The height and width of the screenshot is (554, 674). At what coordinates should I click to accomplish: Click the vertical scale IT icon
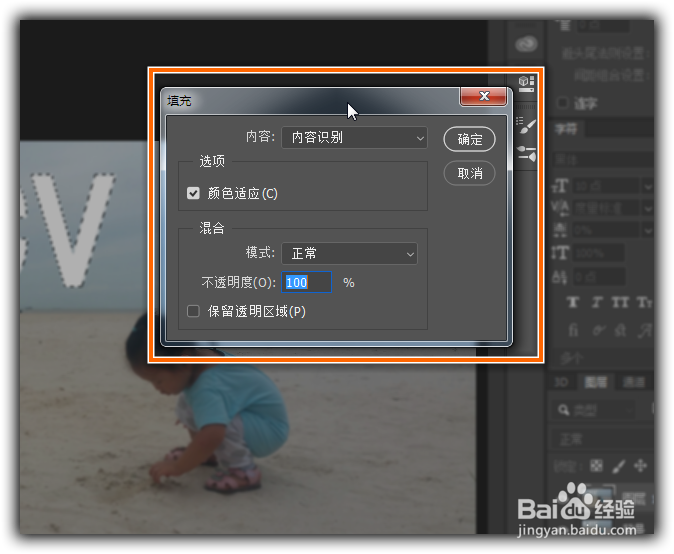click(x=560, y=253)
